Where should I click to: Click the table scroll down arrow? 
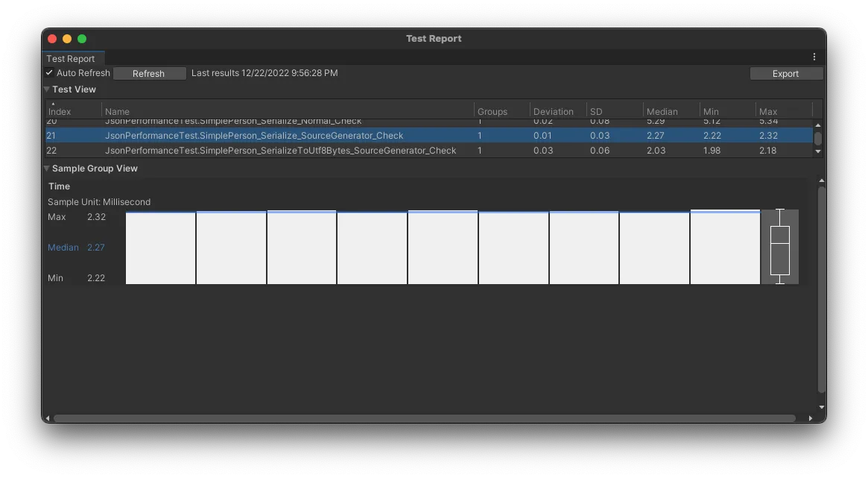[818, 151]
